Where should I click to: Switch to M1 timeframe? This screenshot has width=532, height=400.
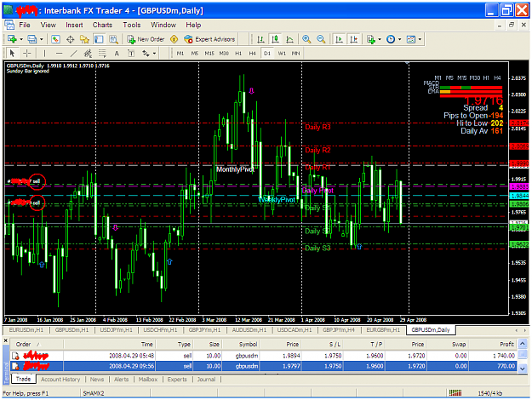[x=180, y=54]
